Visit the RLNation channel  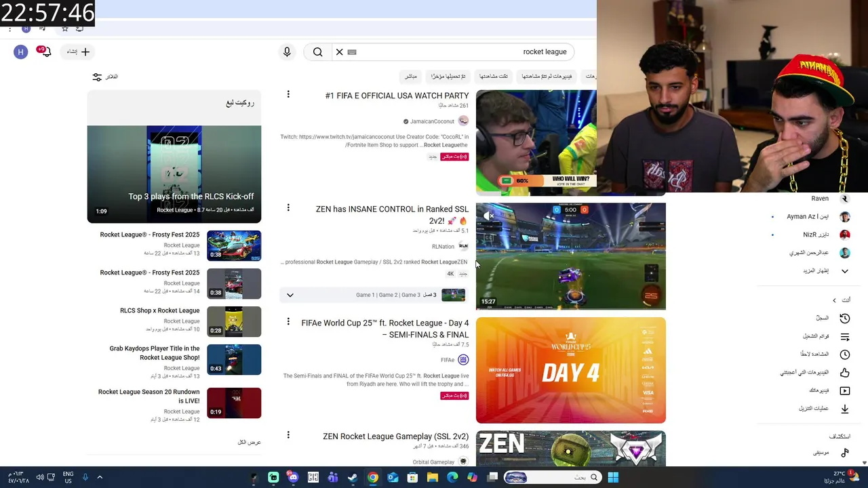coord(443,247)
